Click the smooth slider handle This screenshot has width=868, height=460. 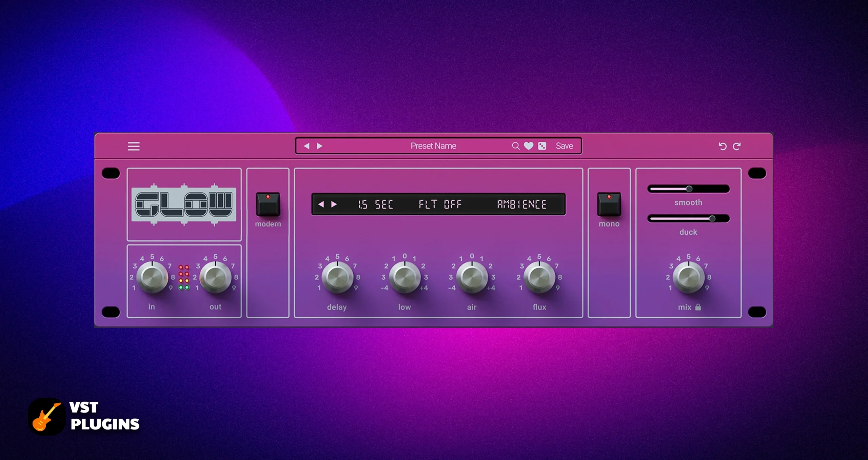(689, 189)
